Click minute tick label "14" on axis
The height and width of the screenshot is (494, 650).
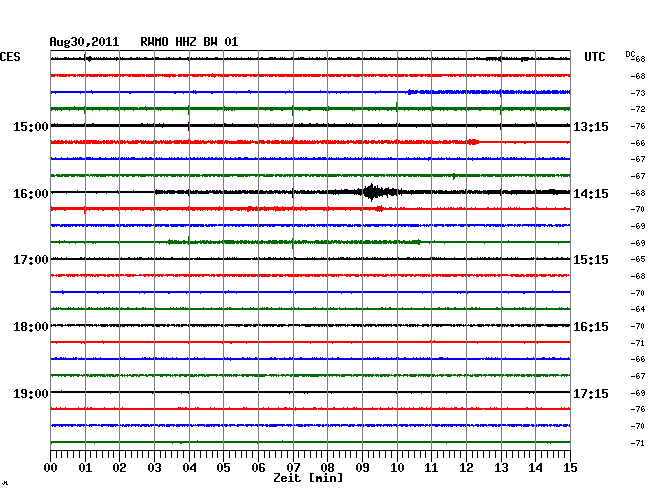[535, 467]
